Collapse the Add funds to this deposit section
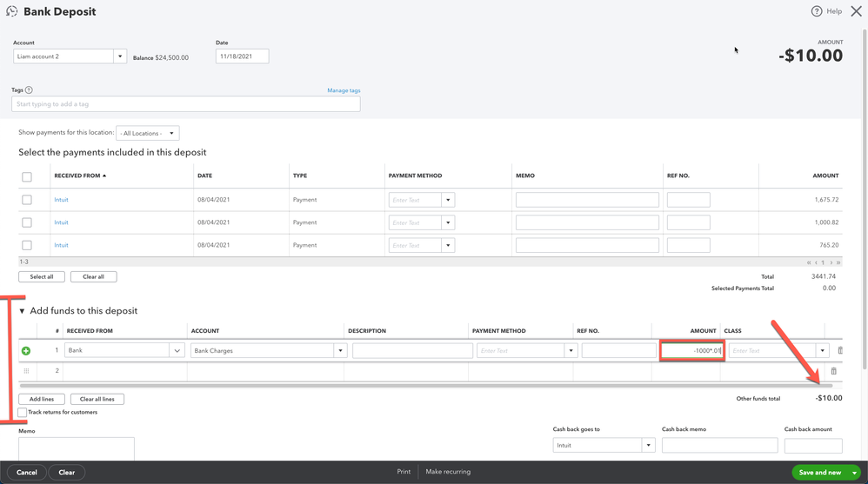The width and height of the screenshot is (868, 484). 22,311
